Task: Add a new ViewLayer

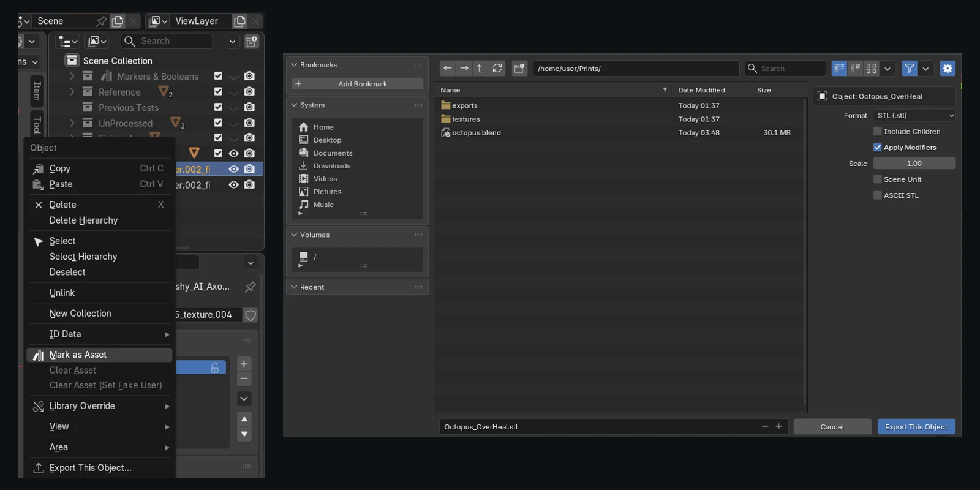Action: tap(239, 21)
